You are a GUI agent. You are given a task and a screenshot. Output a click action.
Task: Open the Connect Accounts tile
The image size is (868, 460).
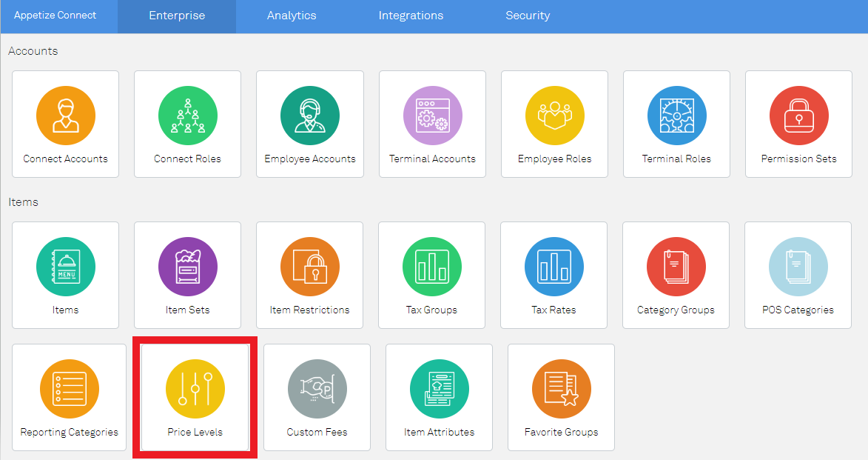65,124
